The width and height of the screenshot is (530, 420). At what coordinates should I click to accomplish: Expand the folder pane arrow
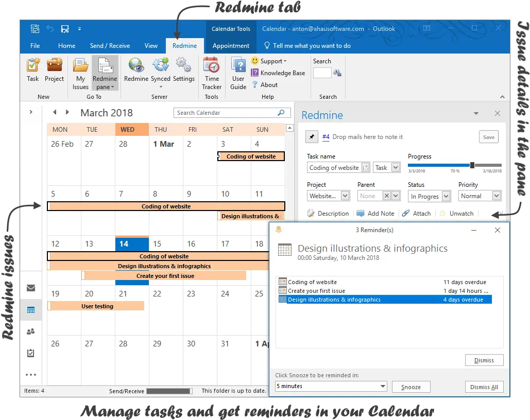pyautogui.click(x=31, y=112)
